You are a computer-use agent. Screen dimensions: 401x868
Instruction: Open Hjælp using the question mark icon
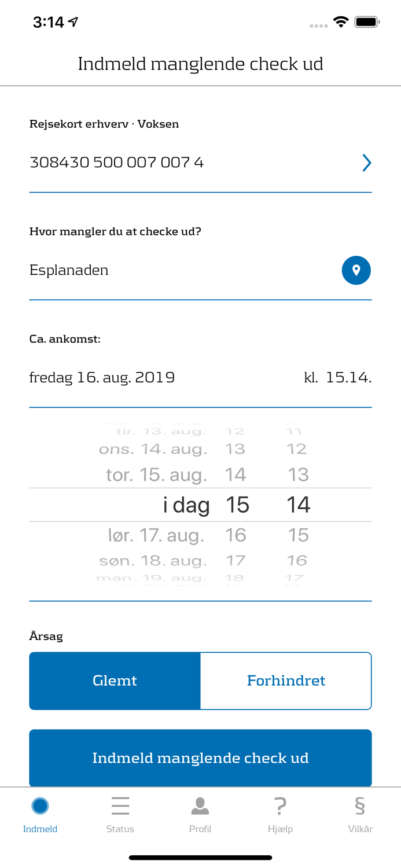click(281, 805)
